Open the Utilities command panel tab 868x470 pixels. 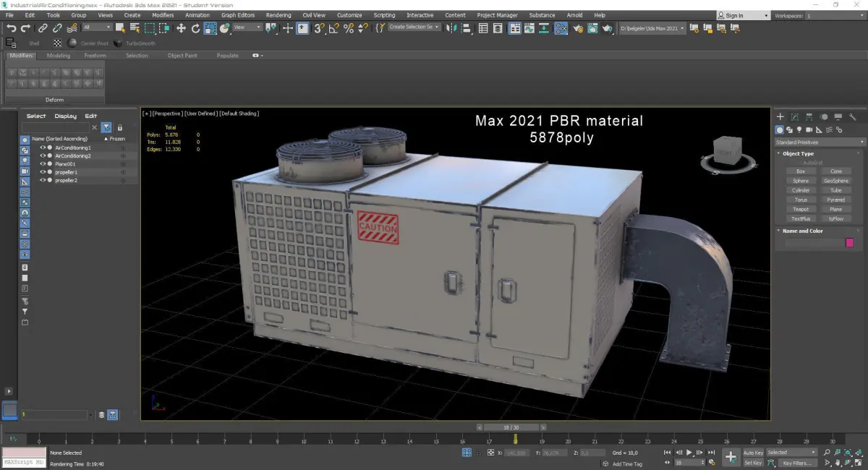pyautogui.click(x=853, y=116)
